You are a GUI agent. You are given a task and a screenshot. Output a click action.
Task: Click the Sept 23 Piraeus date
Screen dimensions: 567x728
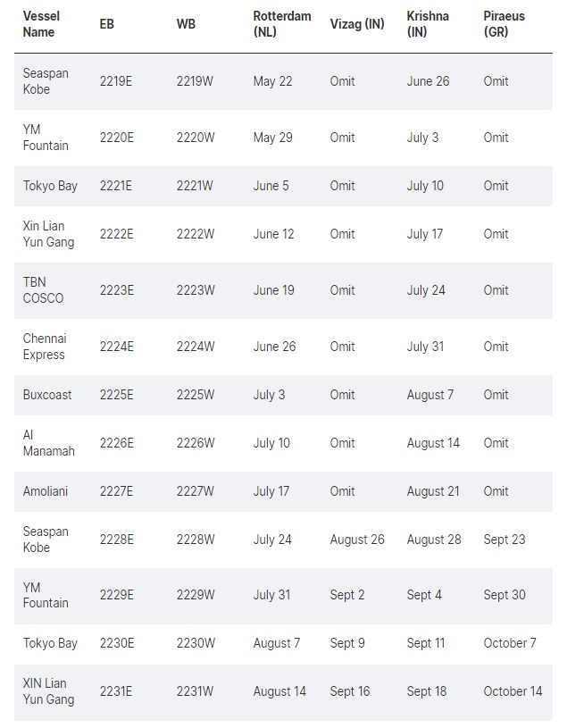pyautogui.click(x=504, y=540)
